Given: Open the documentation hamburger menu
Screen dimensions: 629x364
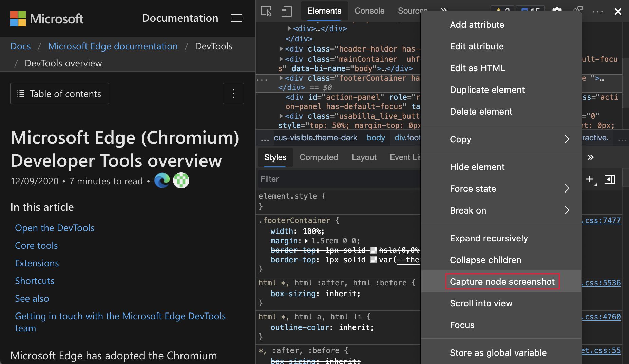Looking at the screenshot, I should 236,18.
